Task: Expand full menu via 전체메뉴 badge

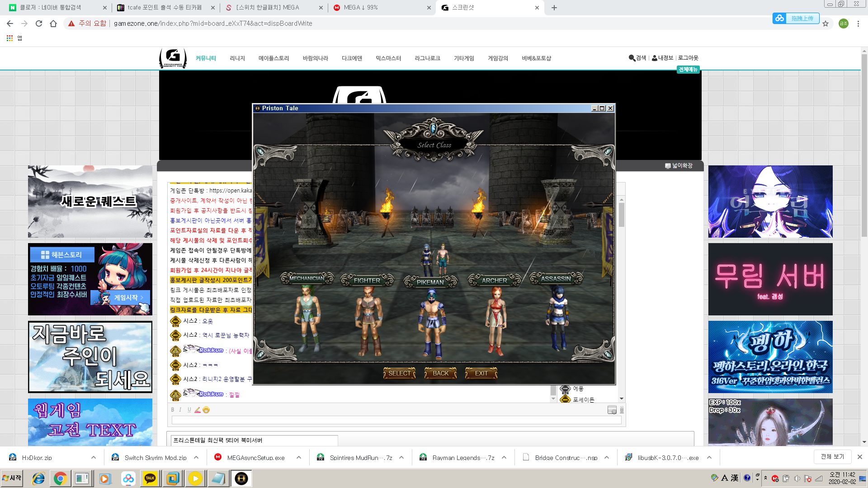Action: [x=688, y=69]
